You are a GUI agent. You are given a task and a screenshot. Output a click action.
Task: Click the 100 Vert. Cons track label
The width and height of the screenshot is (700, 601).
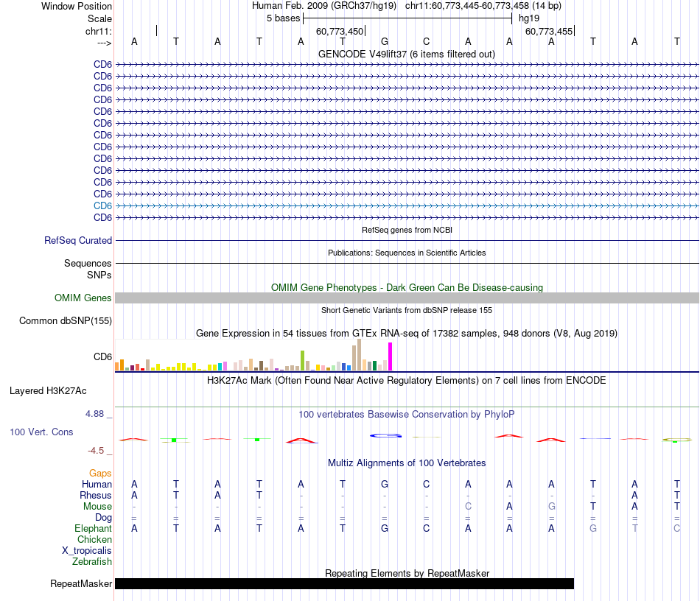tap(41, 432)
